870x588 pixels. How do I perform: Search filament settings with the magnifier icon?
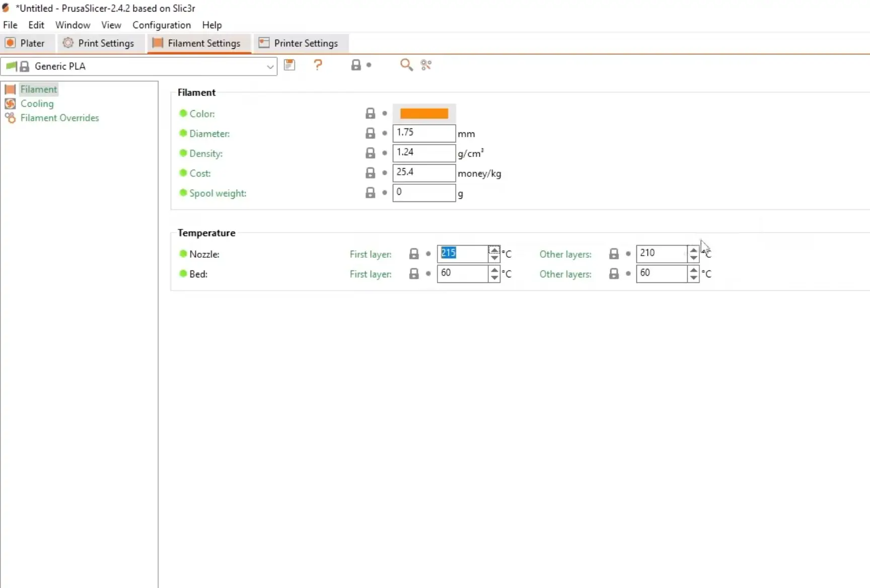[x=406, y=65]
